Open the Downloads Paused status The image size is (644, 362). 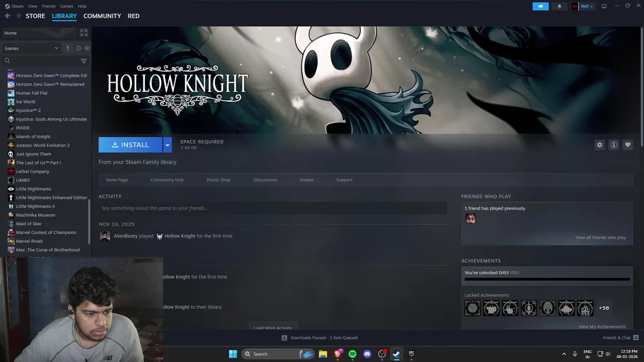pos(319,338)
